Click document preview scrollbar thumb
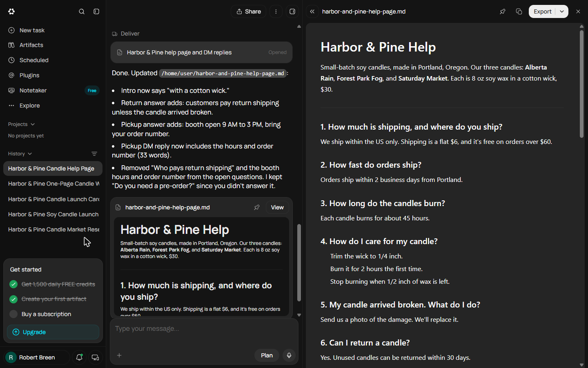Viewport: 588px width, 368px height. tap(581, 84)
